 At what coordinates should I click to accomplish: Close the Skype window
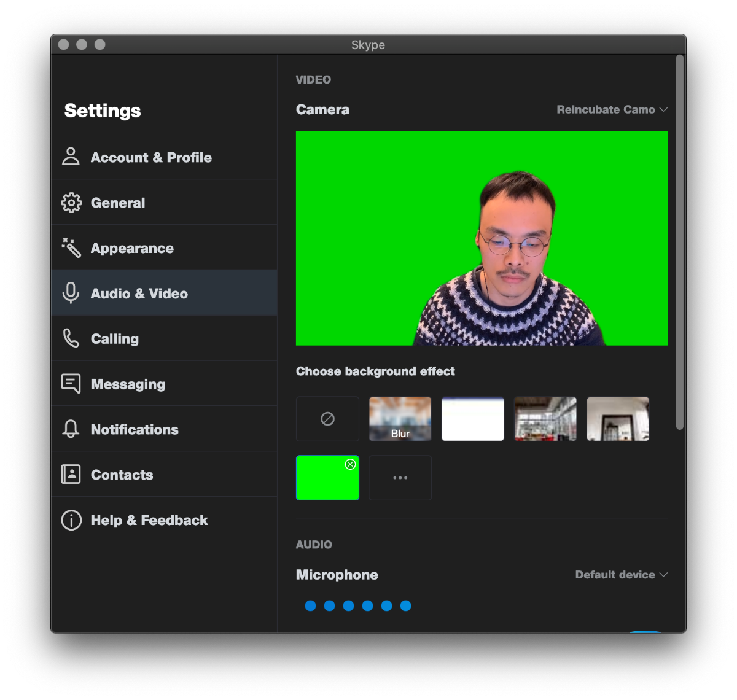click(x=63, y=44)
